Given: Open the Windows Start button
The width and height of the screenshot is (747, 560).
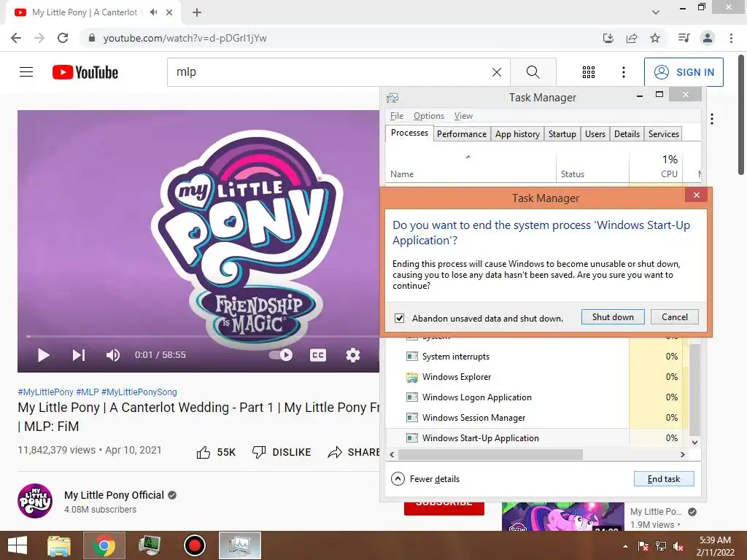Looking at the screenshot, I should (x=18, y=545).
